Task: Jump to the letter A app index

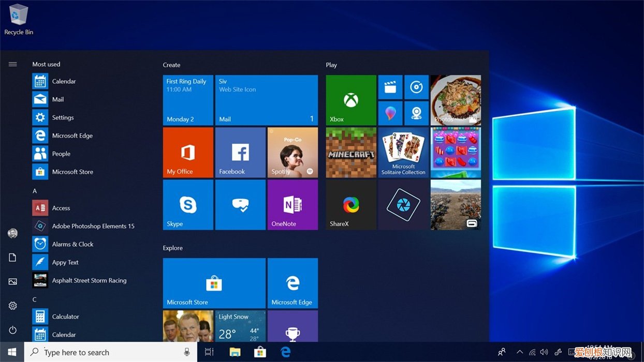Action: point(35,191)
